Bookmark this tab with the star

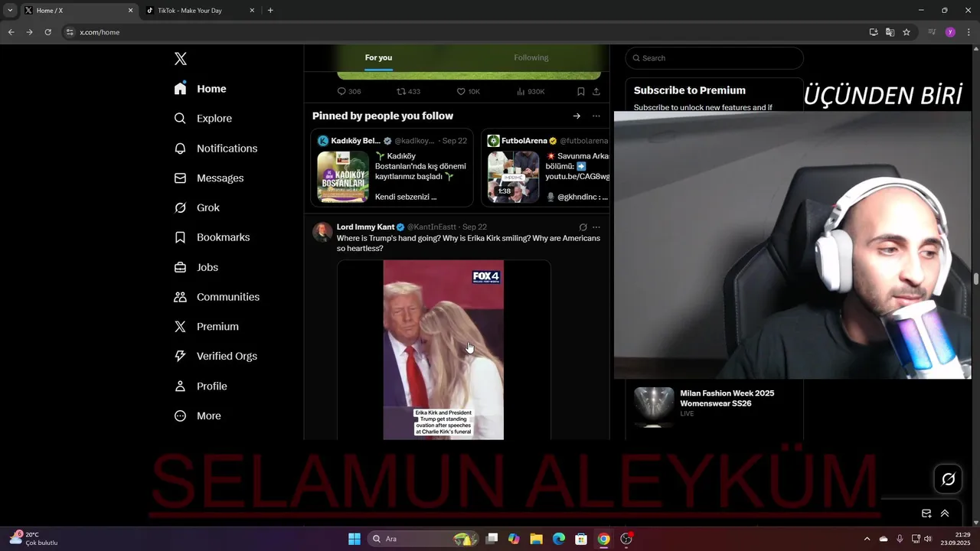[x=906, y=32]
